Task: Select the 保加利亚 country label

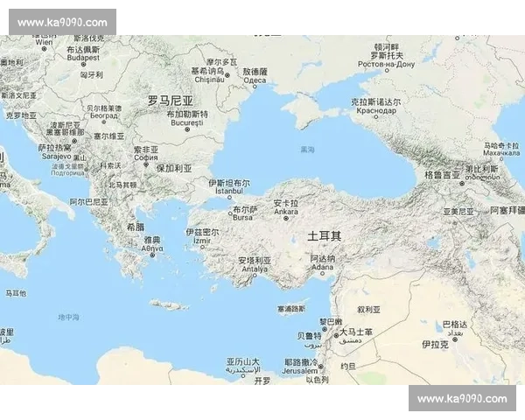Action: (174, 168)
